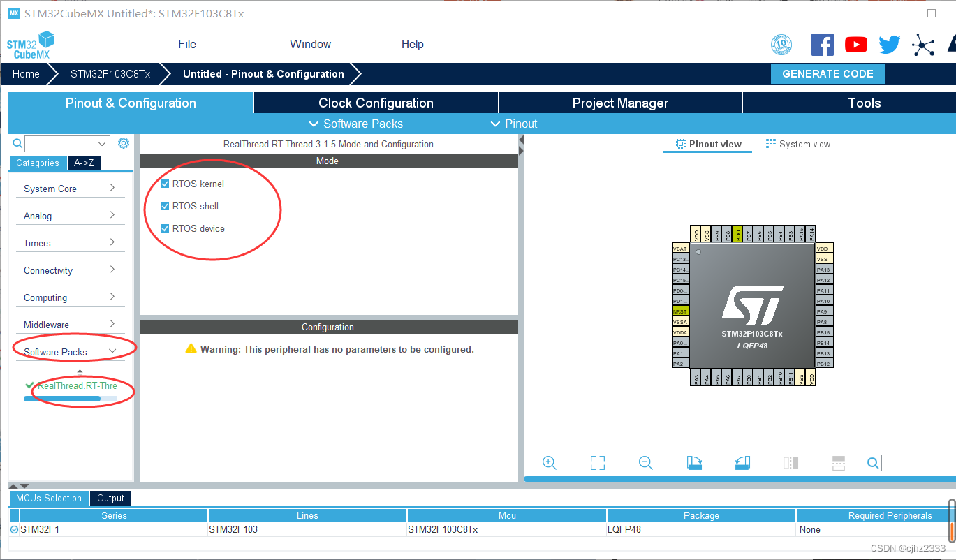The image size is (956, 560).
Task: Toggle RTOS kernel checkbox
Action: 165,184
